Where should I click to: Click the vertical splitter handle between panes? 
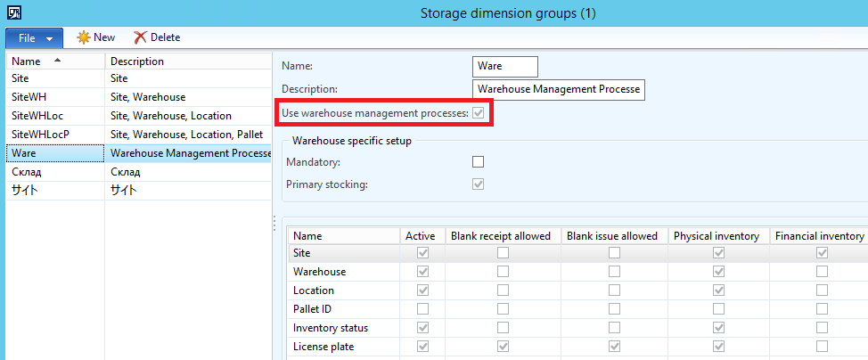pyautogui.click(x=274, y=223)
